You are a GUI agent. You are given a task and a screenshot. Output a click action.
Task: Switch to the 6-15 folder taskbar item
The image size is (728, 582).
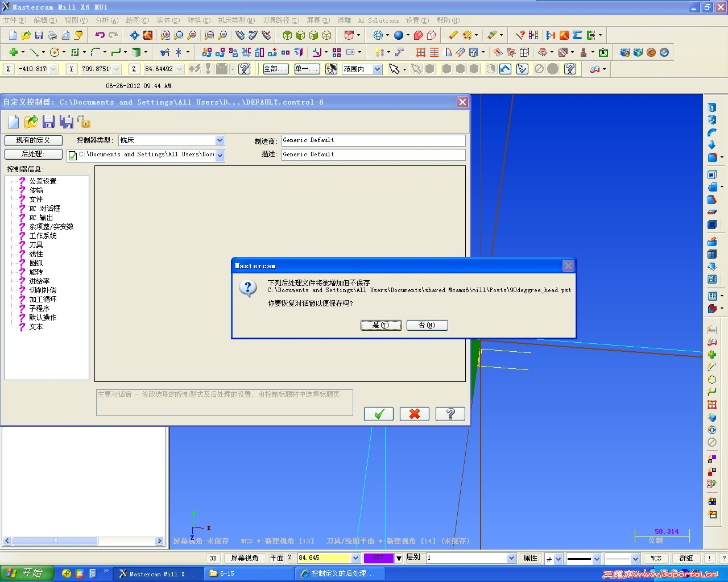[248, 573]
